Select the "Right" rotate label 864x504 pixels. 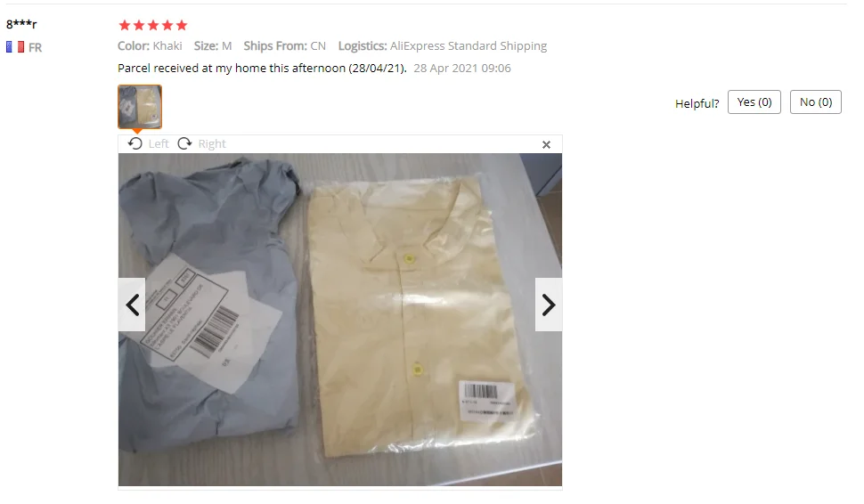tap(212, 143)
